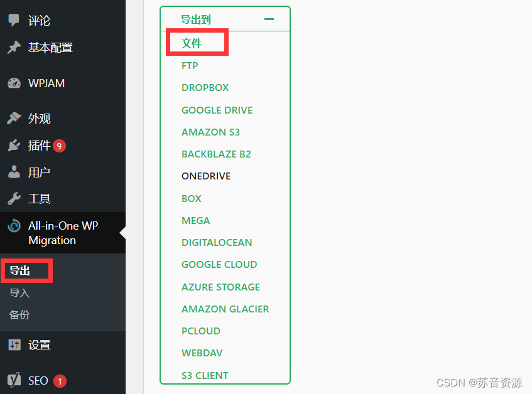Click the All-in-One WP Migration icon

[14, 226]
